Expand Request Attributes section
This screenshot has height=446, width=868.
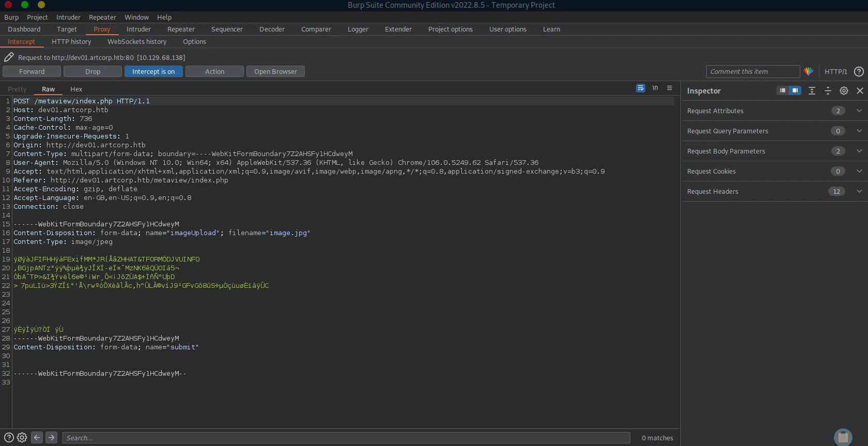point(859,111)
